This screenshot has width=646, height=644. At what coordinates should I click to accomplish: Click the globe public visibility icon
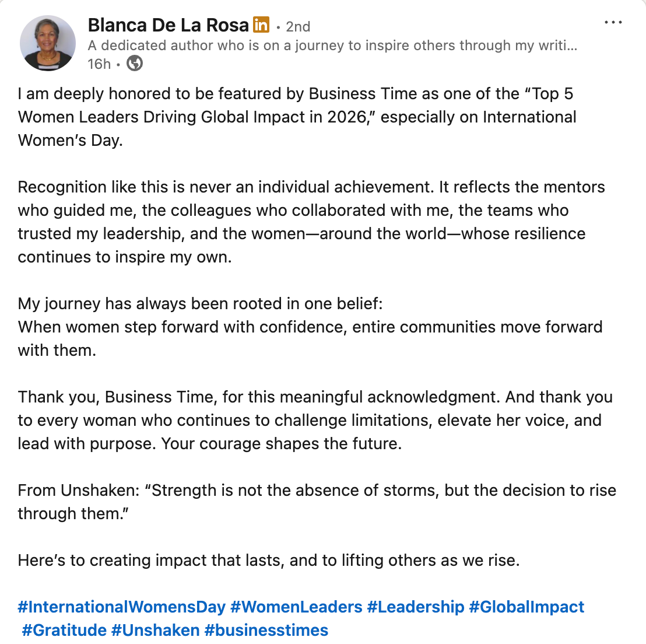tap(135, 63)
